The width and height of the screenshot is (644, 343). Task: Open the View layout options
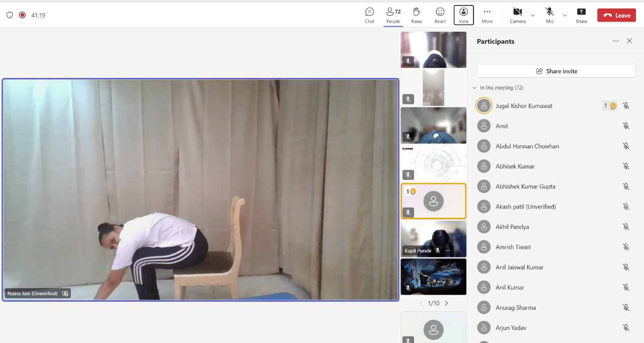click(463, 15)
